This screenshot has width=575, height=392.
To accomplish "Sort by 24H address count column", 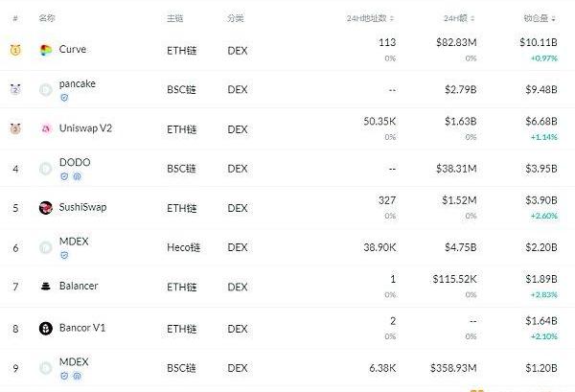I will click(370, 18).
